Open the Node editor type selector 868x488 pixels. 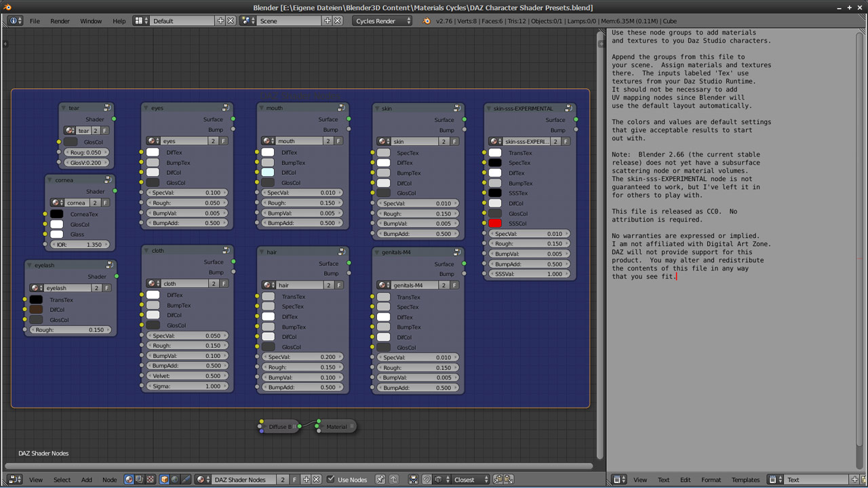click(15, 479)
